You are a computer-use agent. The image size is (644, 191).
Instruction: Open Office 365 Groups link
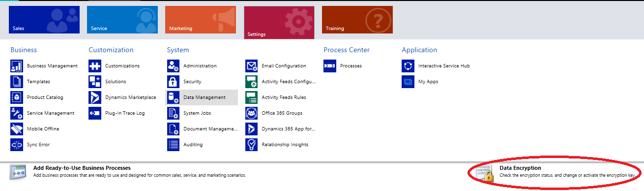coord(282,113)
